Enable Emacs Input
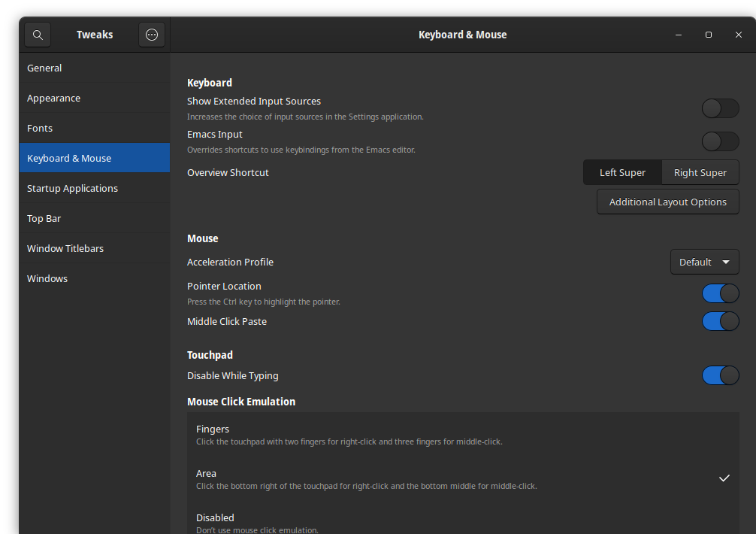Viewport: 756px width, 534px height. click(719, 141)
